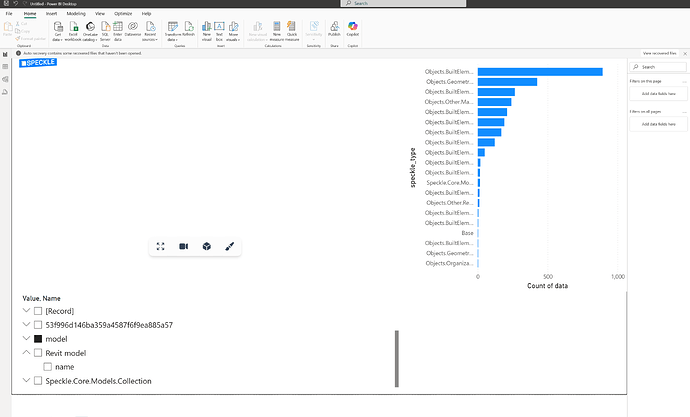The image size is (690, 417).
Task: Click the SPECKLE logo badge
Action: [38, 63]
